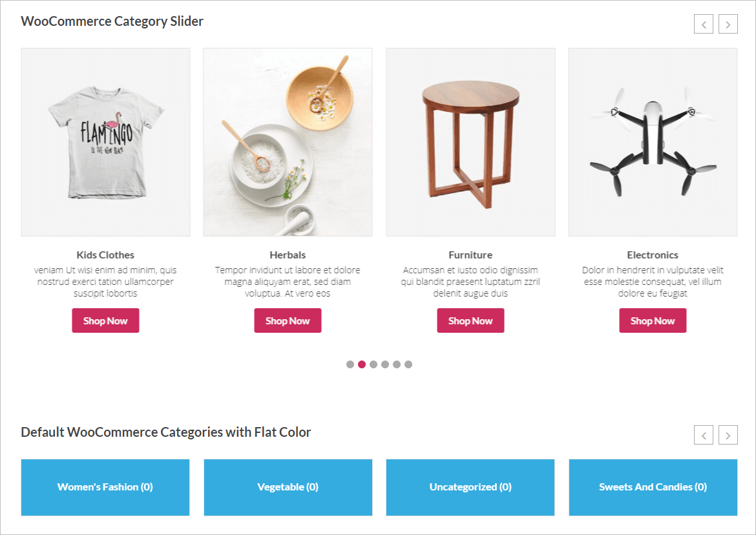The image size is (756, 535).
Task: Open the flamingo t-shirt product image
Action: [x=105, y=142]
